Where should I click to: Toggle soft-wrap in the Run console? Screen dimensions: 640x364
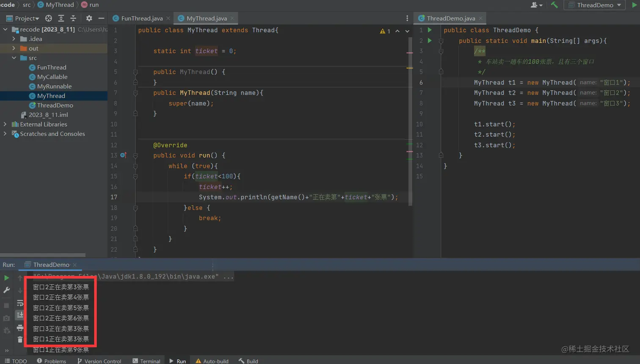pyautogui.click(x=20, y=303)
